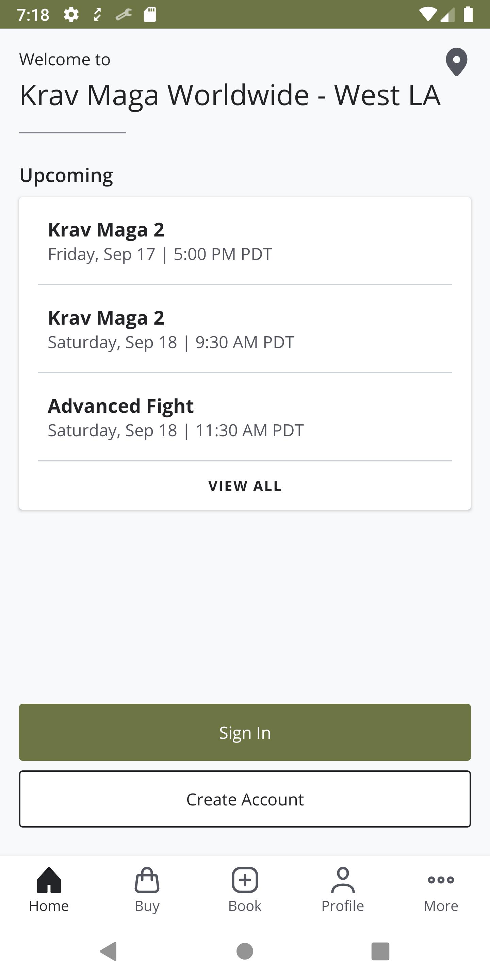Tap VIEW ALL upcoming classes
The height and width of the screenshot is (980, 490).
point(245,486)
